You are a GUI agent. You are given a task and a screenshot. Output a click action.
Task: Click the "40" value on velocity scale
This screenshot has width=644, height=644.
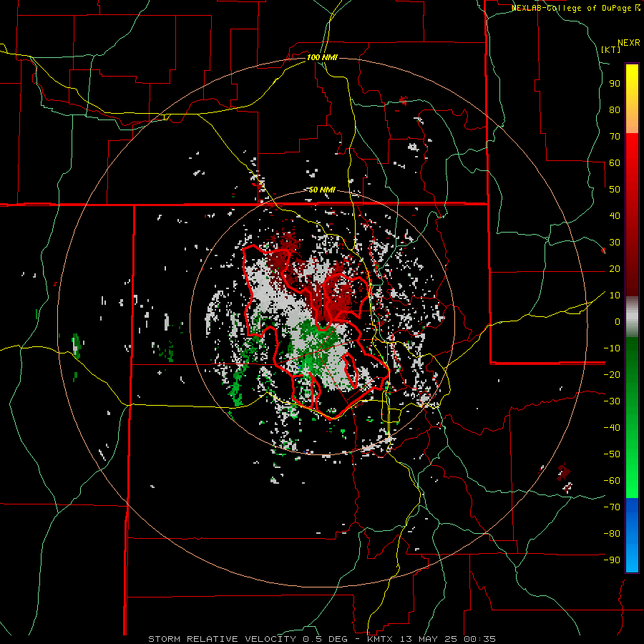[x=615, y=216]
